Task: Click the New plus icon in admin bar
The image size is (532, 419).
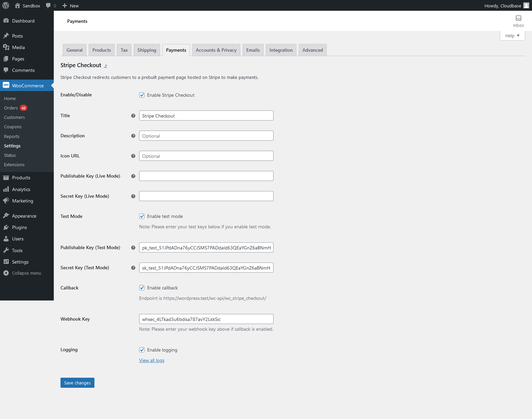Action: point(65,5)
